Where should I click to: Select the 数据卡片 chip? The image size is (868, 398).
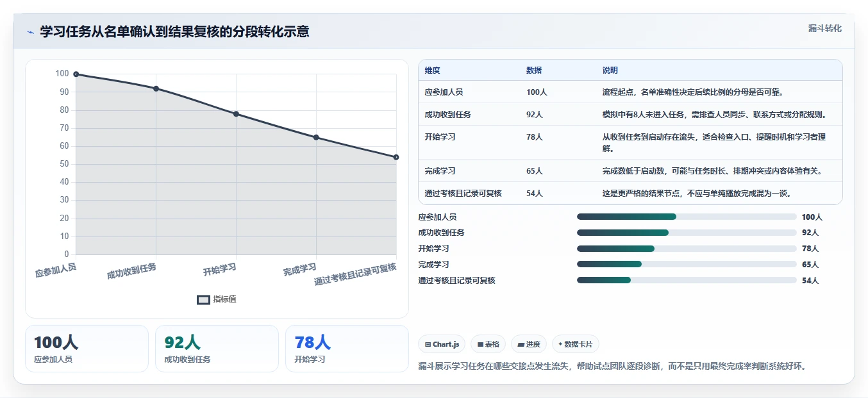pyautogui.click(x=575, y=344)
